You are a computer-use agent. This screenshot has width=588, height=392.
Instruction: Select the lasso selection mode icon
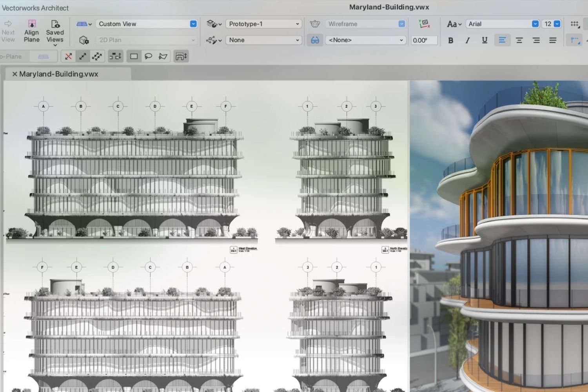click(148, 56)
